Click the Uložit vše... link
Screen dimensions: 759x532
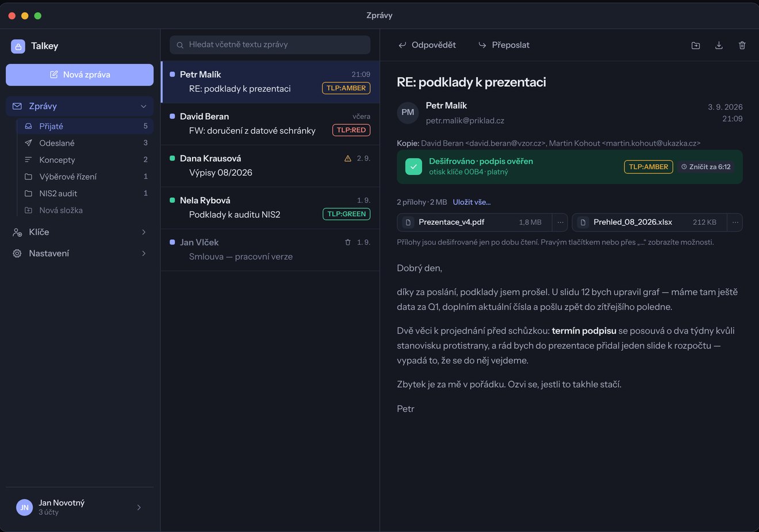[x=471, y=202]
